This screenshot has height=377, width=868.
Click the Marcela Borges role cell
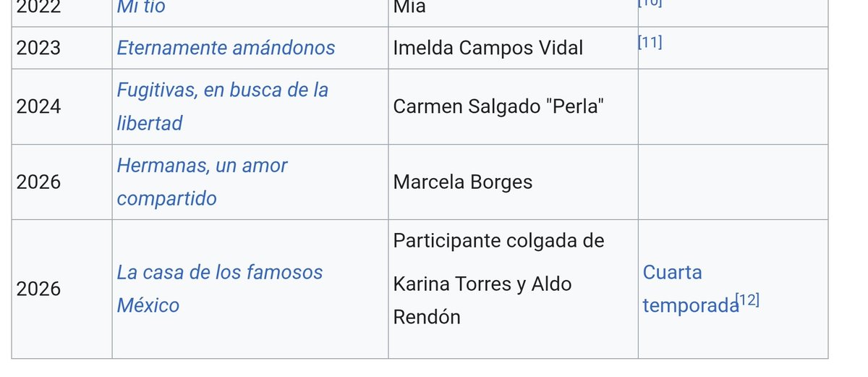(513, 182)
